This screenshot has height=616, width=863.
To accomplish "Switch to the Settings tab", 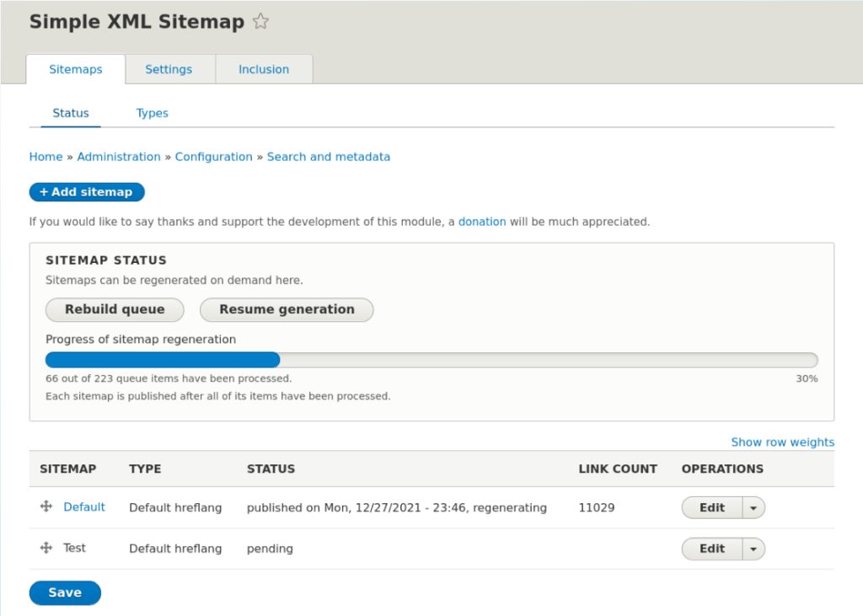I will (x=169, y=69).
